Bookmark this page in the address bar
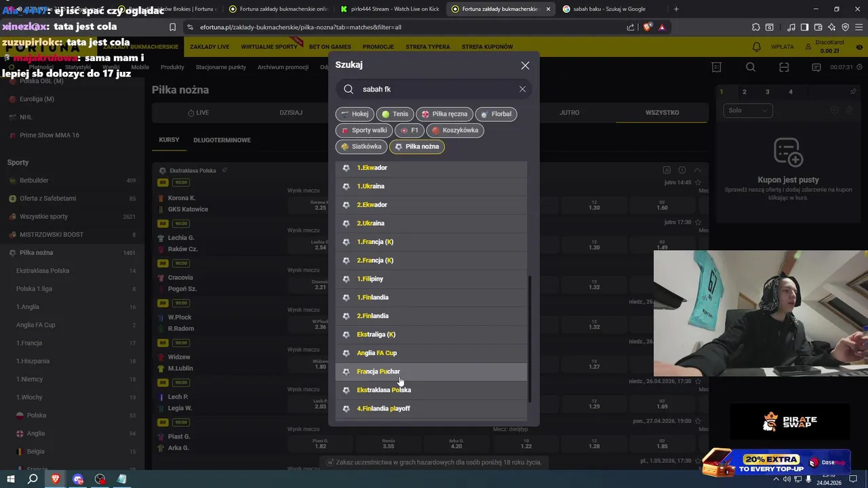The height and width of the screenshot is (488, 868). (172, 27)
